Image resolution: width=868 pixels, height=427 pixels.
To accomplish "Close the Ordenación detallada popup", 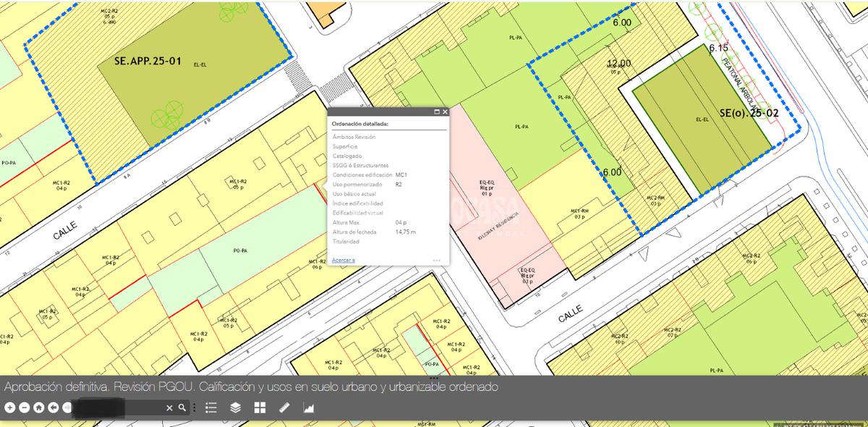I will click(x=446, y=112).
